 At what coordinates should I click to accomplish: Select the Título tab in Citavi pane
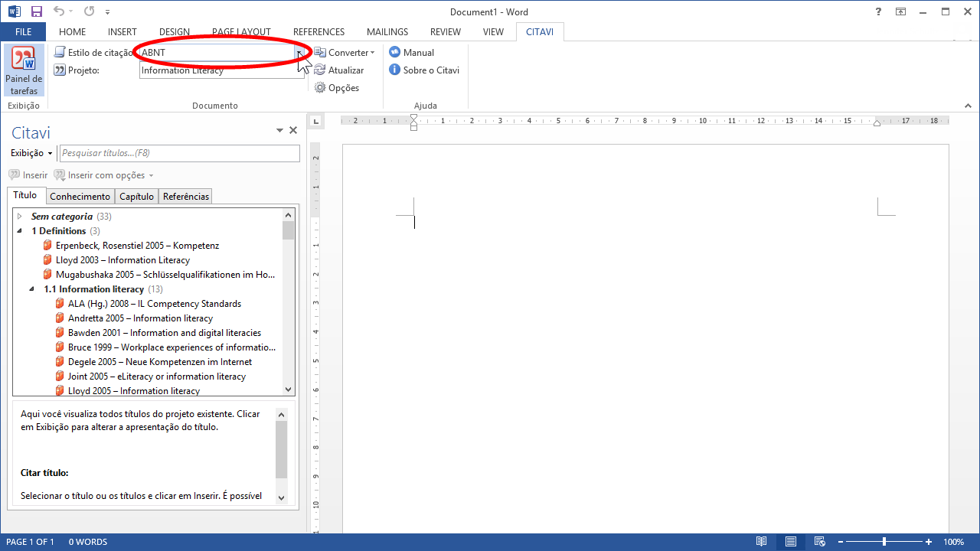click(x=25, y=195)
